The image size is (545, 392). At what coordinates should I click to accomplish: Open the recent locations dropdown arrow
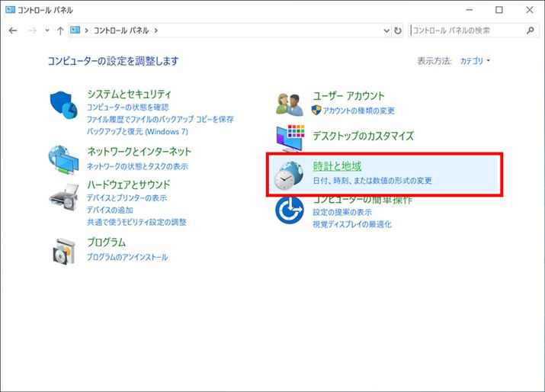[47, 31]
